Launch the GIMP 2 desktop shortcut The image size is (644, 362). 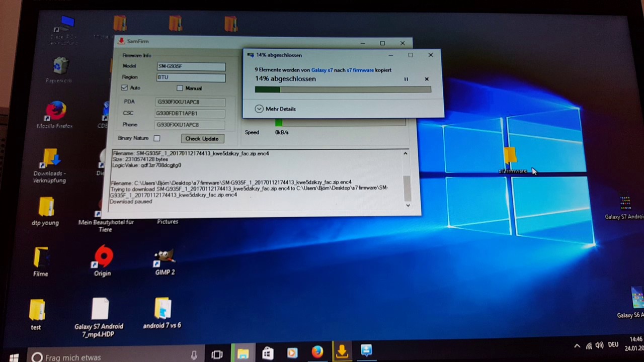coord(165,261)
